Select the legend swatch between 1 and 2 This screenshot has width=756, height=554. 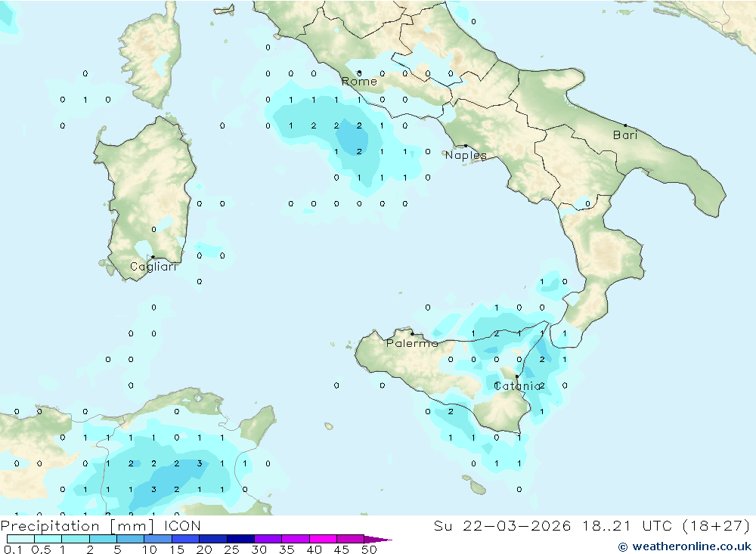tap(76, 539)
